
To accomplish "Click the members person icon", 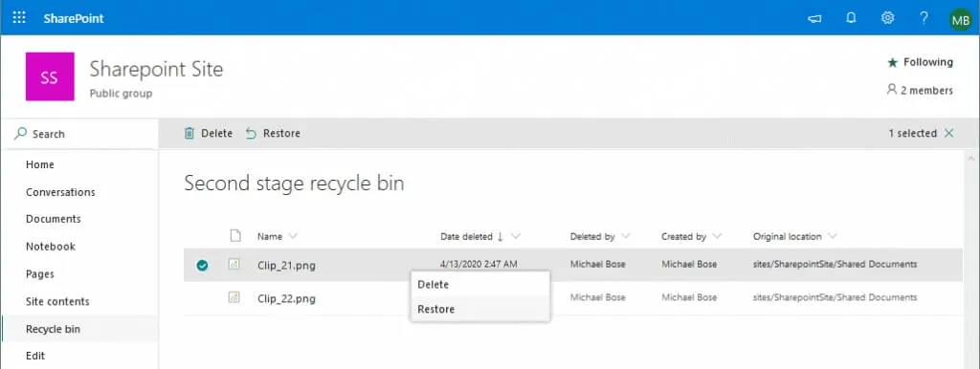I will (892, 90).
